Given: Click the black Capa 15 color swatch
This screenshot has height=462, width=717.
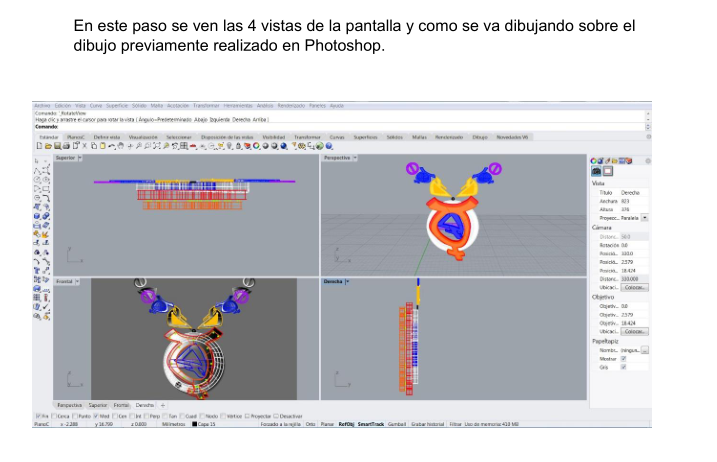Looking at the screenshot, I should [194, 424].
